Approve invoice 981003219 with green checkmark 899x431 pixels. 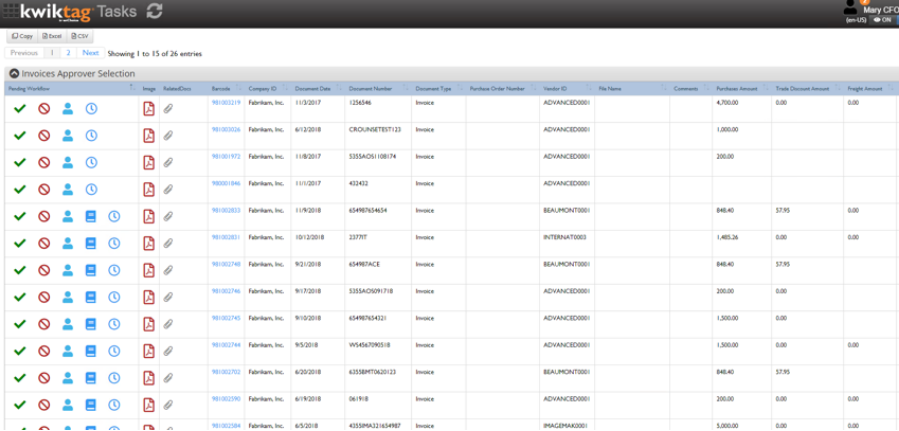[x=20, y=108]
